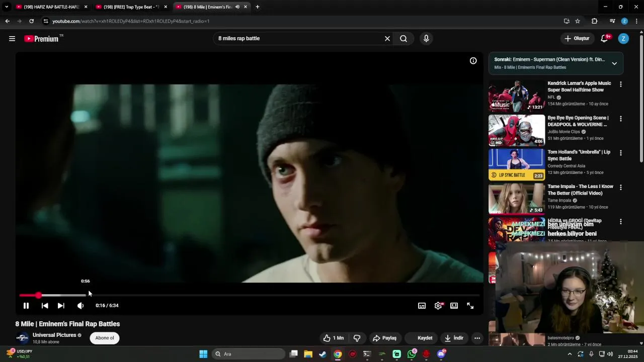Click the search magnifier button
Screen dimensions: 644x362
(404, 39)
